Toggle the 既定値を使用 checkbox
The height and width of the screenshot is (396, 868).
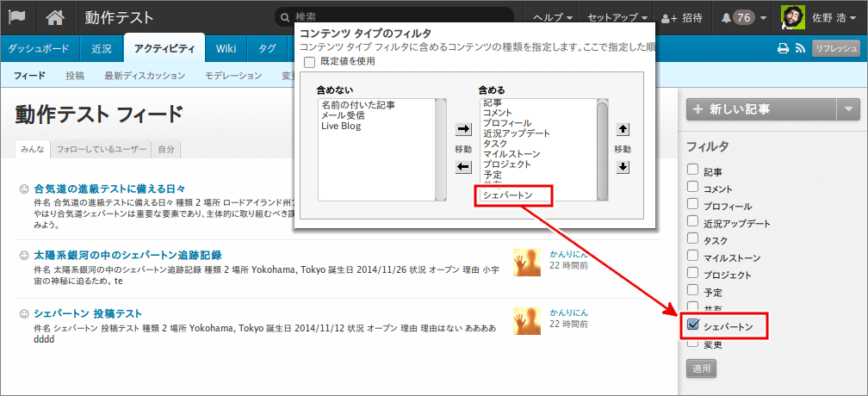pyautogui.click(x=310, y=62)
